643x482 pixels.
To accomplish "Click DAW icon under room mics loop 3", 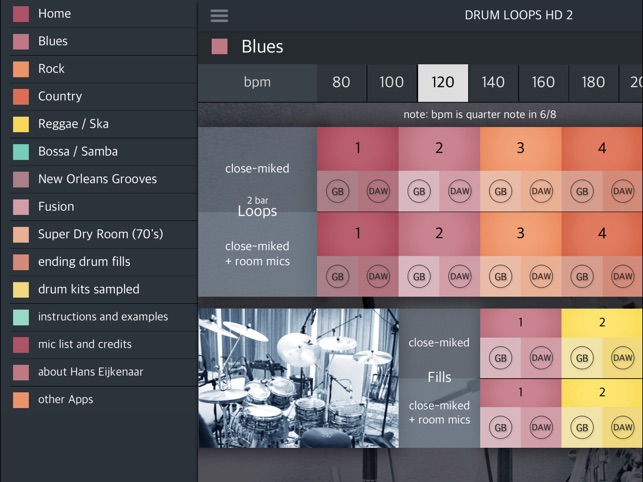I will pos(541,276).
